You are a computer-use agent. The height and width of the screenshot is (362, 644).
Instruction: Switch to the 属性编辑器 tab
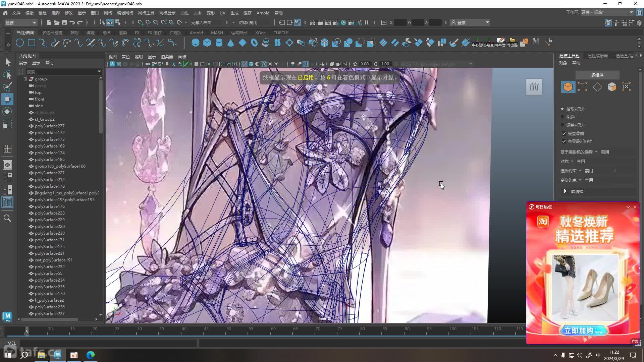(x=598, y=56)
